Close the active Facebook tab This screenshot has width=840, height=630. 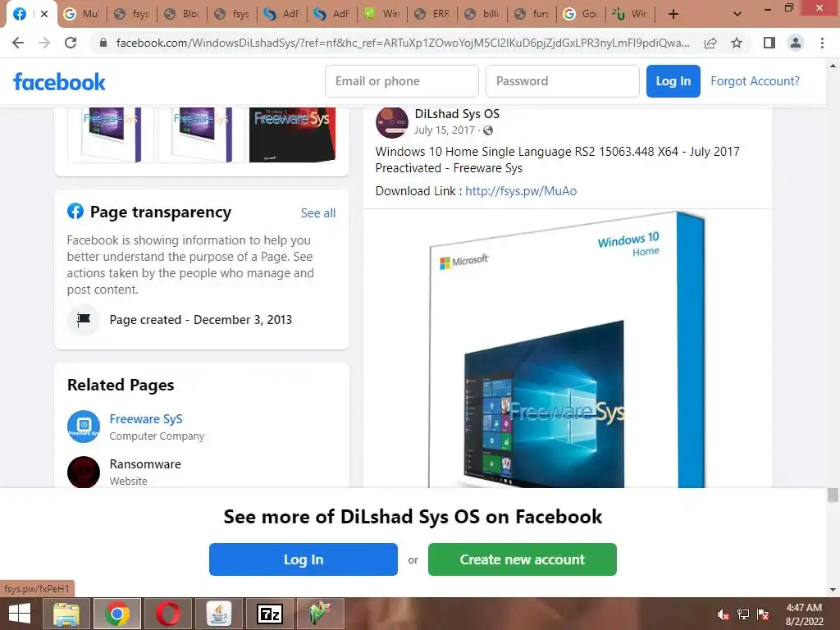click(x=44, y=14)
